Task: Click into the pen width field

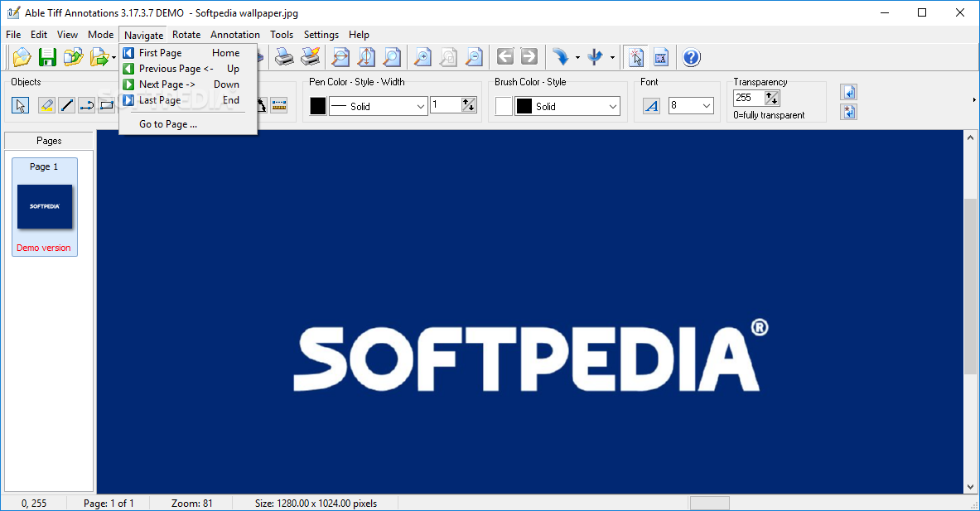Action: pos(447,105)
